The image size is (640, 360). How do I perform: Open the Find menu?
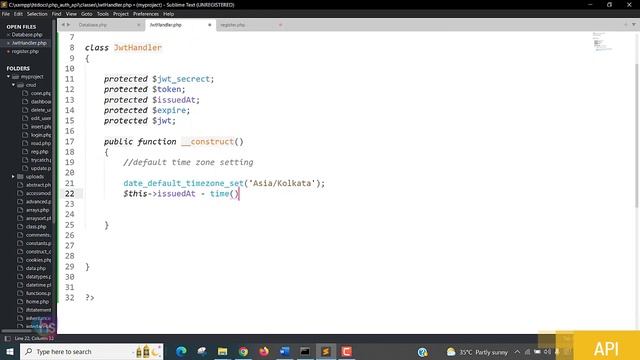(56, 14)
